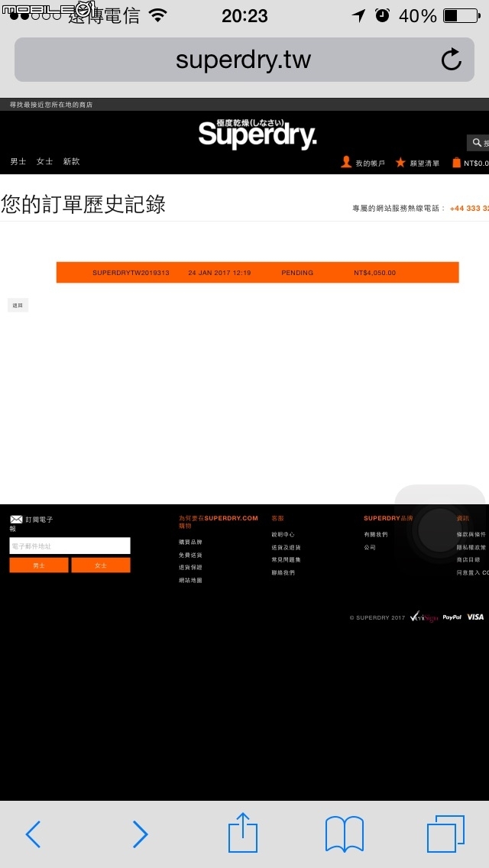Click the 常見問題集 footer link
Viewport: 489px width, 868px height.
tap(286, 559)
